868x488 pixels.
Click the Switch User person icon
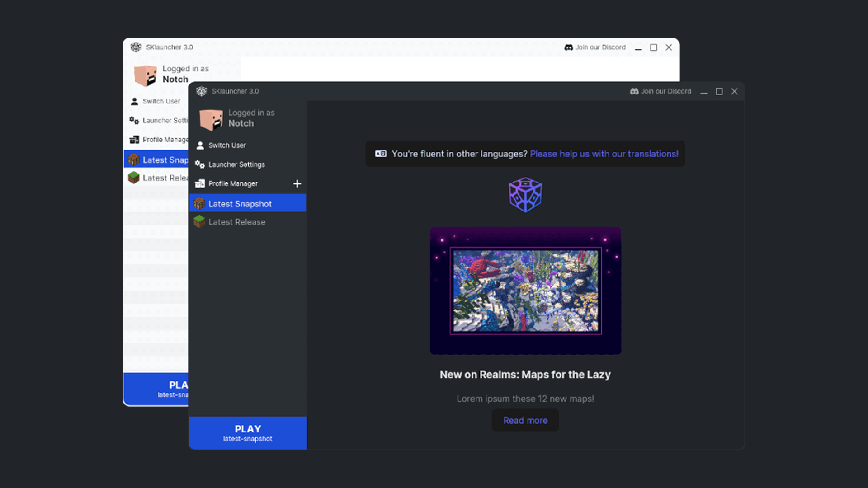[x=200, y=145]
